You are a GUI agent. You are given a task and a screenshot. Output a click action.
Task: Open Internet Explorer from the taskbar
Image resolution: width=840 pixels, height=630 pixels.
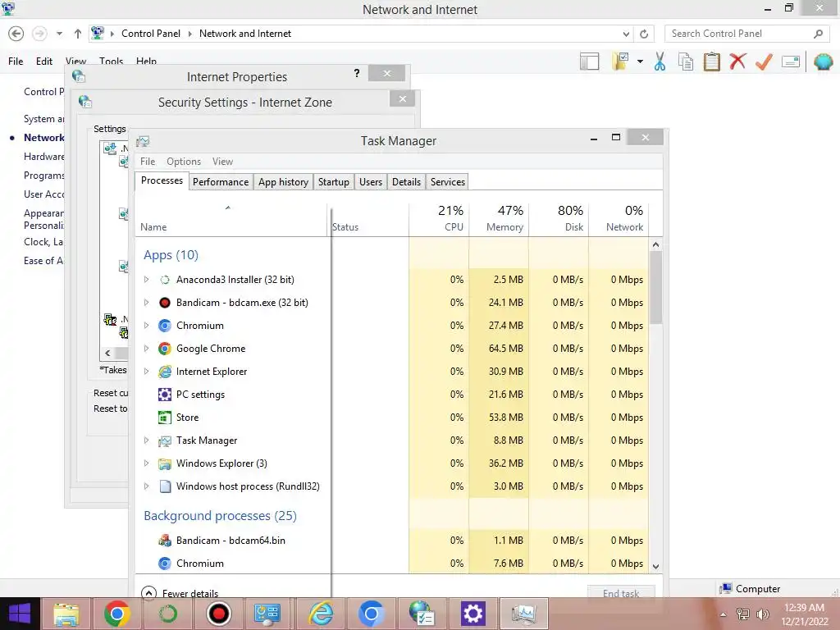pyautogui.click(x=321, y=614)
